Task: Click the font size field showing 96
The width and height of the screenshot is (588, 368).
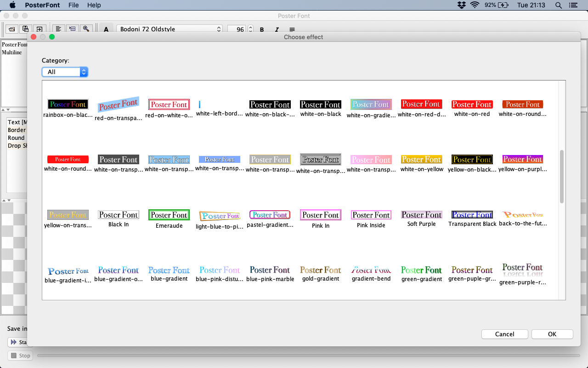Action: pyautogui.click(x=237, y=29)
